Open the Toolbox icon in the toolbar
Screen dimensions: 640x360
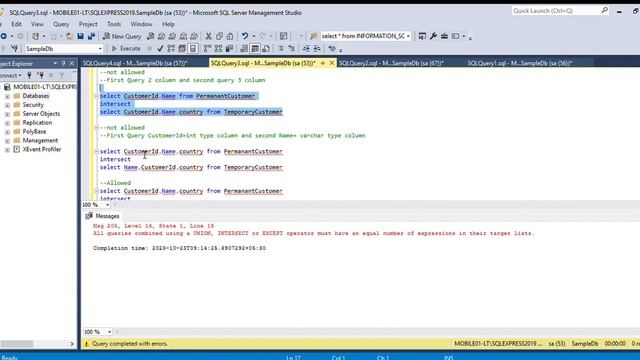click(x=444, y=36)
